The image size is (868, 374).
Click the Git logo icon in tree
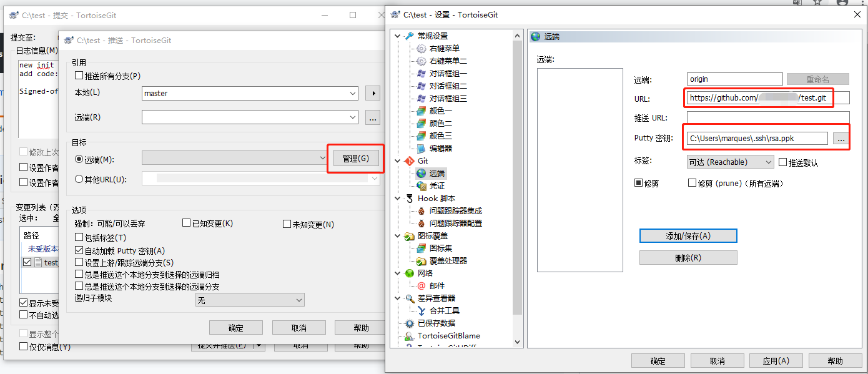pos(410,160)
